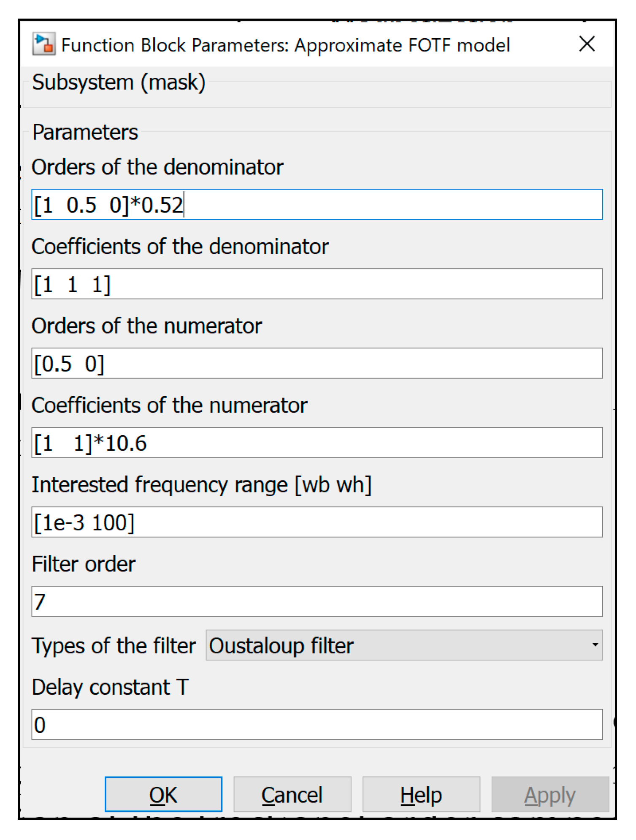Click the Oustaloup filter dropdown arrow
The width and height of the screenshot is (636, 840).
coord(595,645)
